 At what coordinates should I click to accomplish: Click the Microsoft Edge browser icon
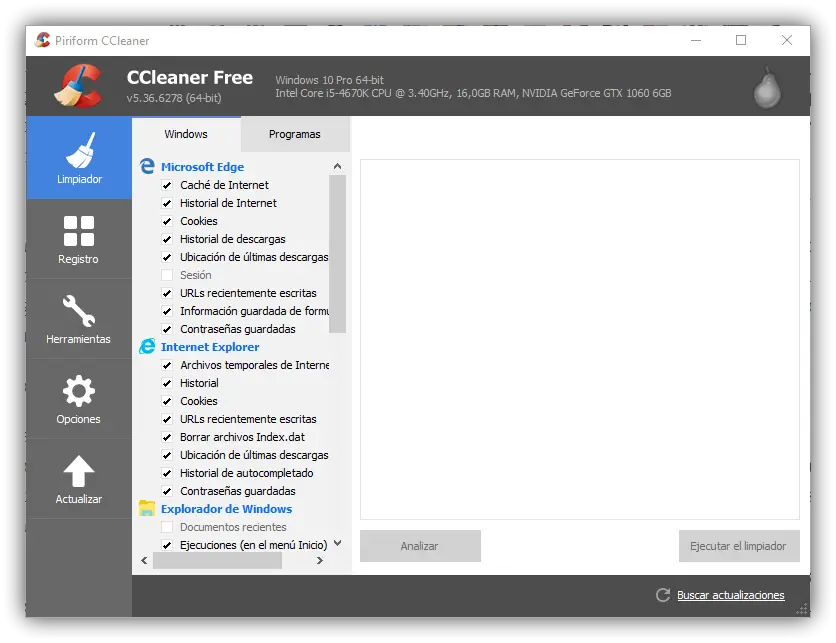click(147, 166)
